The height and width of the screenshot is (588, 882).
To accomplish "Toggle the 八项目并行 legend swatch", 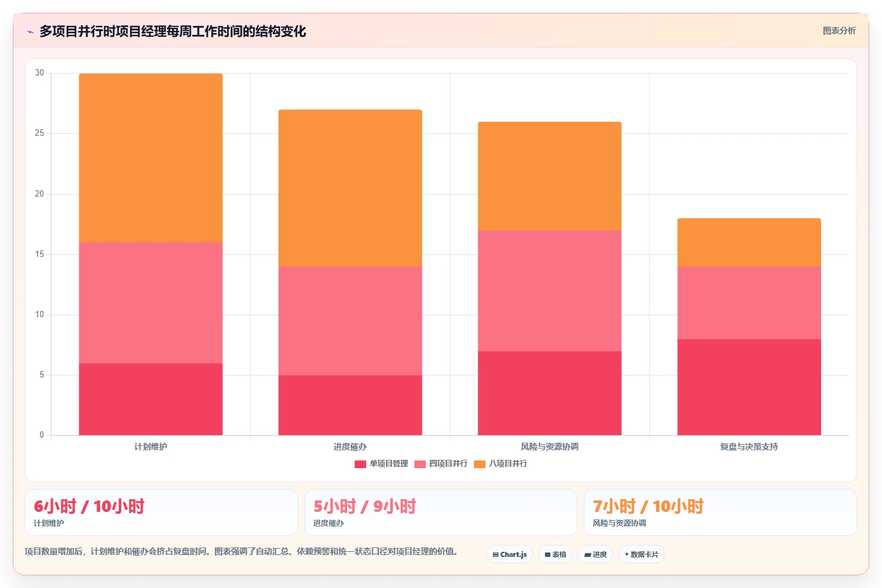I will (x=480, y=464).
